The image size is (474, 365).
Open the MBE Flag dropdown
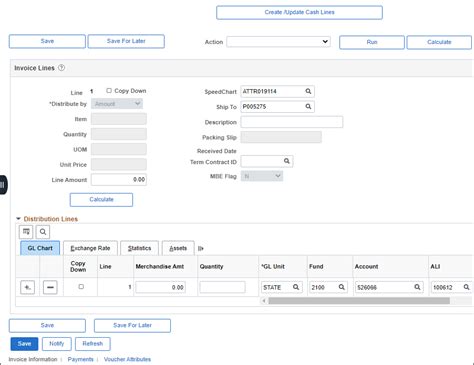click(262, 176)
